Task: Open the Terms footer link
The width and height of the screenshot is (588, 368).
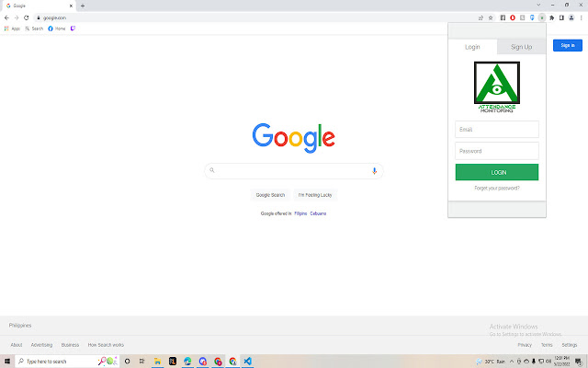Action: [x=547, y=345]
